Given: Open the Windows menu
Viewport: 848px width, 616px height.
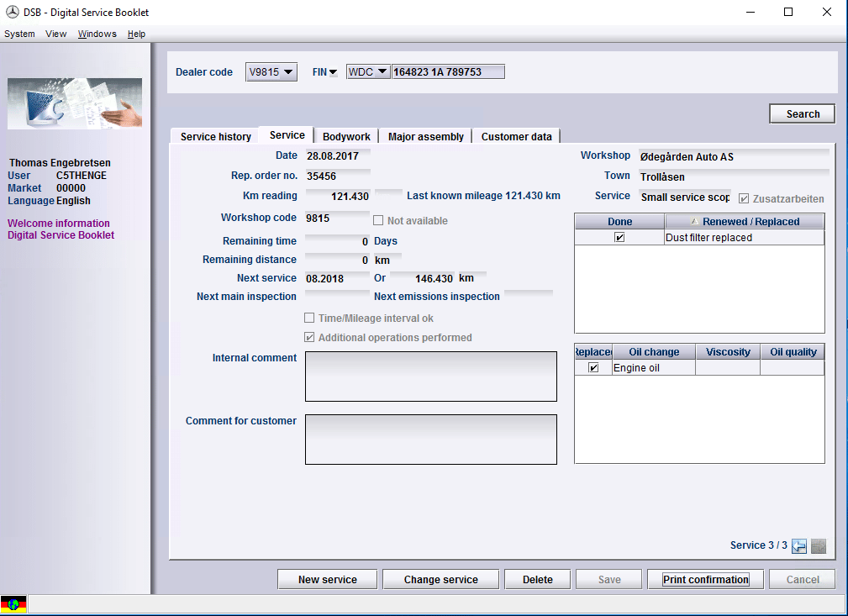Looking at the screenshot, I should pyautogui.click(x=97, y=34).
